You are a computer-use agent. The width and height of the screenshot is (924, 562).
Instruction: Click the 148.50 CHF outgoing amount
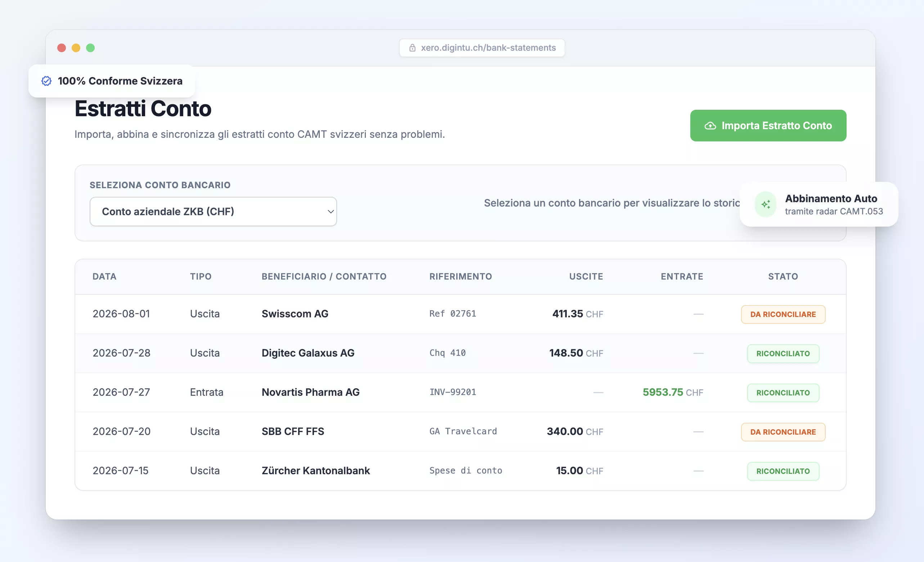576,353
